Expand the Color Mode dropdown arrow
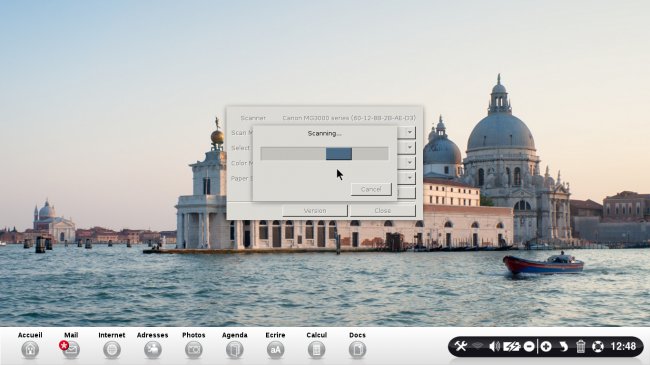The height and width of the screenshot is (365, 650). pos(410,163)
